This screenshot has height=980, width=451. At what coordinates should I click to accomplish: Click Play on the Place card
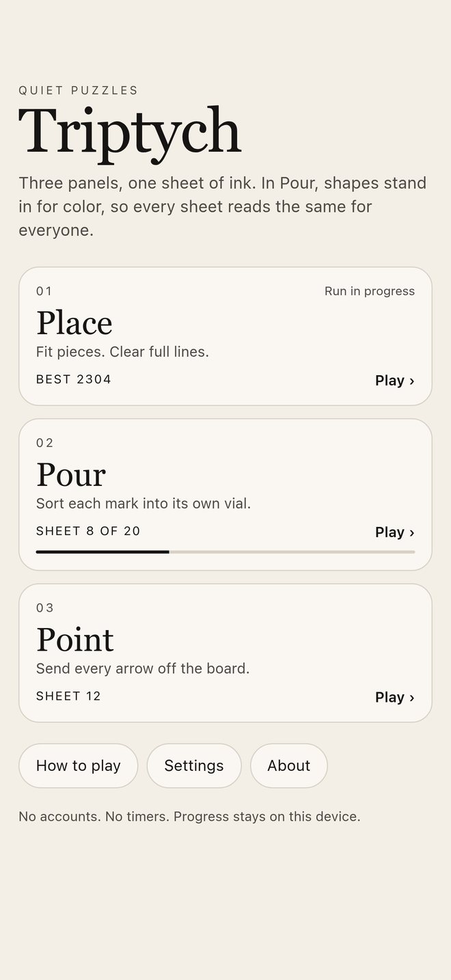click(395, 381)
